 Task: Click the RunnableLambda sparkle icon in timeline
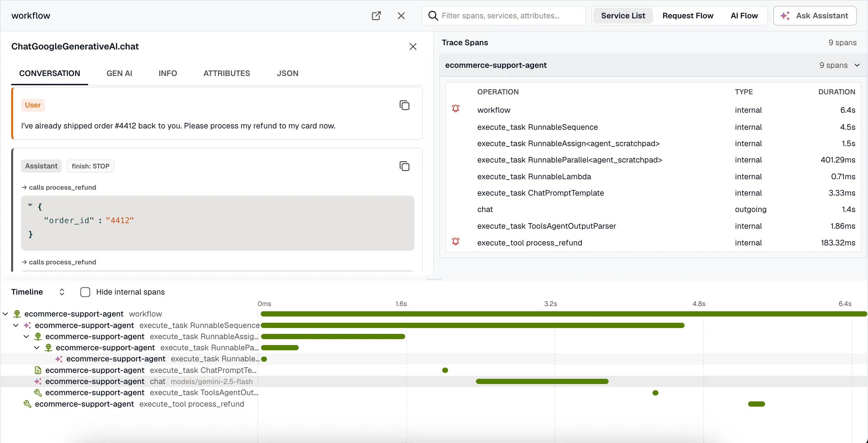(59, 359)
